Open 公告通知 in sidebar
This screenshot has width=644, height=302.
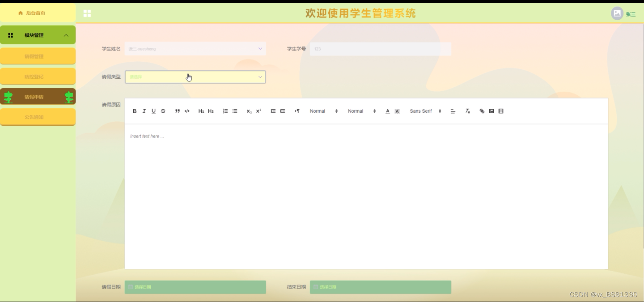click(x=38, y=117)
